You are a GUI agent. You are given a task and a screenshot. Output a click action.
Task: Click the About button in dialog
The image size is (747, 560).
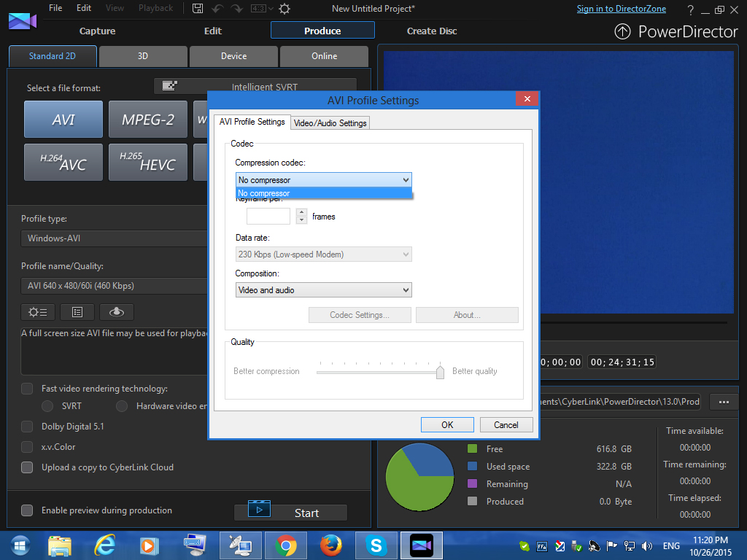coord(467,315)
